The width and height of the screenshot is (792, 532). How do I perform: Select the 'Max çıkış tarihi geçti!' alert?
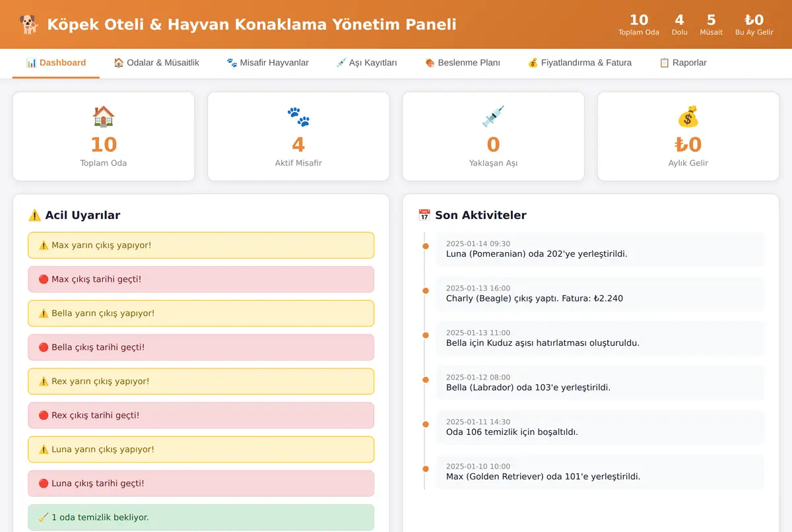pyautogui.click(x=201, y=279)
